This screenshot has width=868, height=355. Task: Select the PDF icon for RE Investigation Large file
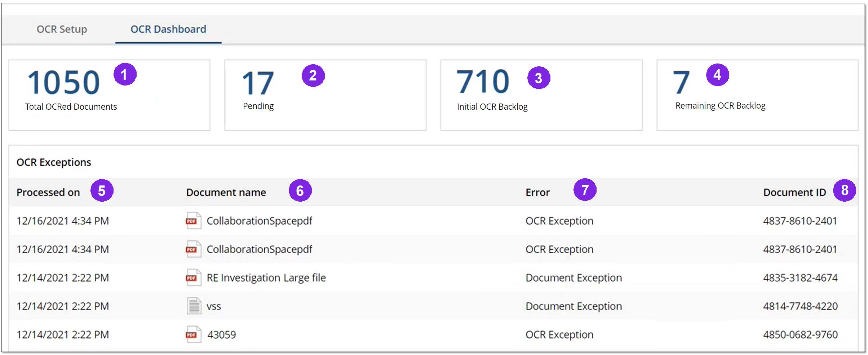193,277
